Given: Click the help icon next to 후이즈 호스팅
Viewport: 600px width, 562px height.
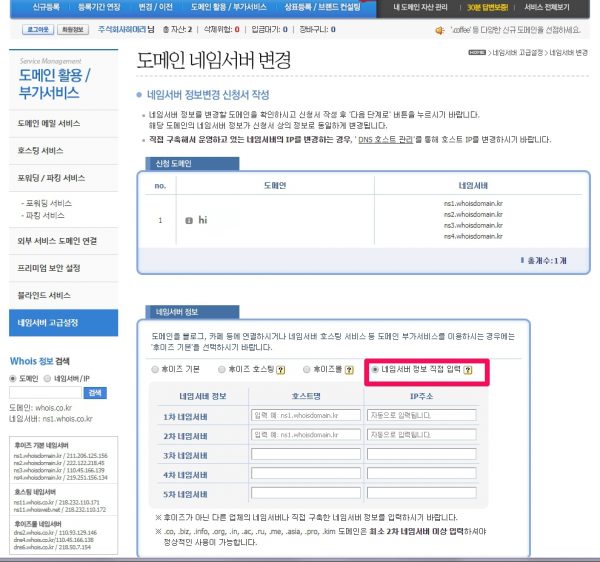Looking at the screenshot, I should 281,370.
